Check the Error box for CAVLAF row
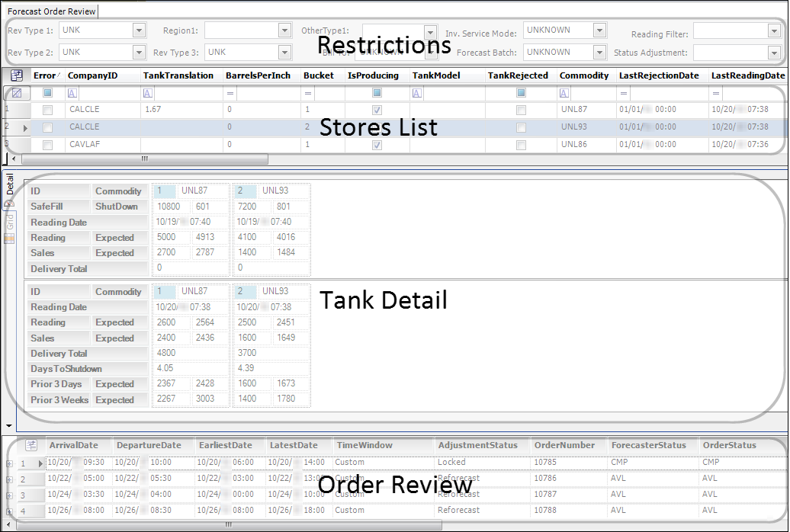Image resolution: width=790 pixels, height=532 pixels. click(47, 145)
